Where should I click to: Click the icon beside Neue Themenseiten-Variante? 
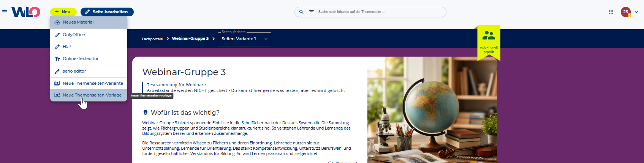point(57,83)
